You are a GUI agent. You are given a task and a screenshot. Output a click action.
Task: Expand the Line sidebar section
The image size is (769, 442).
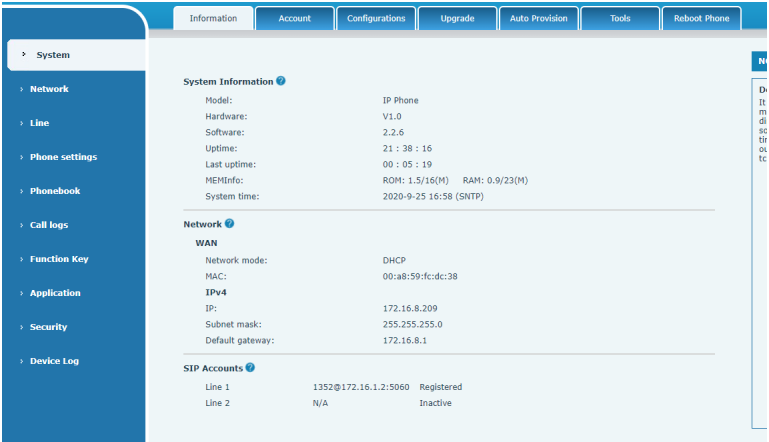pyautogui.click(x=39, y=123)
